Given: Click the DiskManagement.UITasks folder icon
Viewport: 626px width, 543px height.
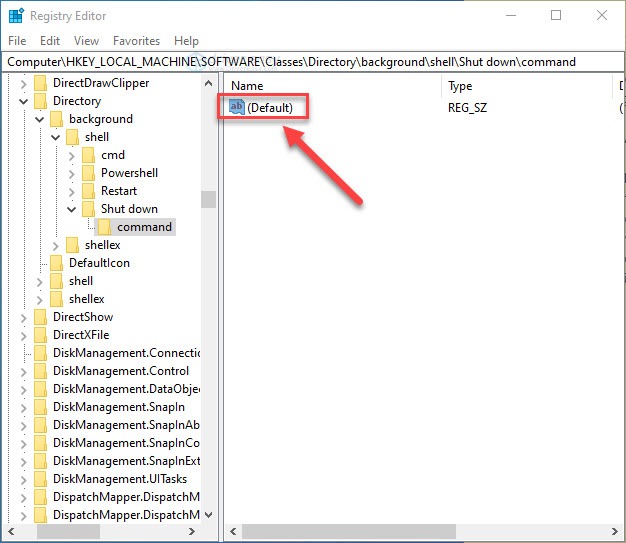Looking at the screenshot, I should [x=41, y=479].
